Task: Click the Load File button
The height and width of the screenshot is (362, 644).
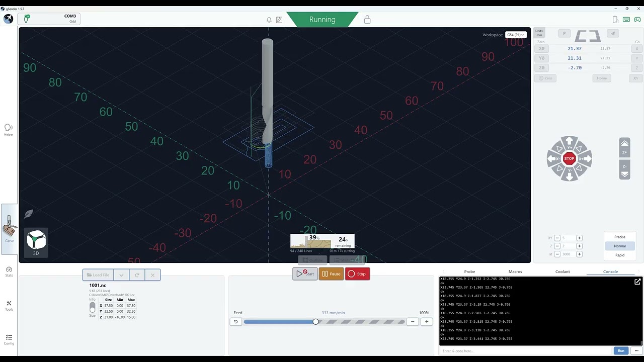Action: click(98, 275)
